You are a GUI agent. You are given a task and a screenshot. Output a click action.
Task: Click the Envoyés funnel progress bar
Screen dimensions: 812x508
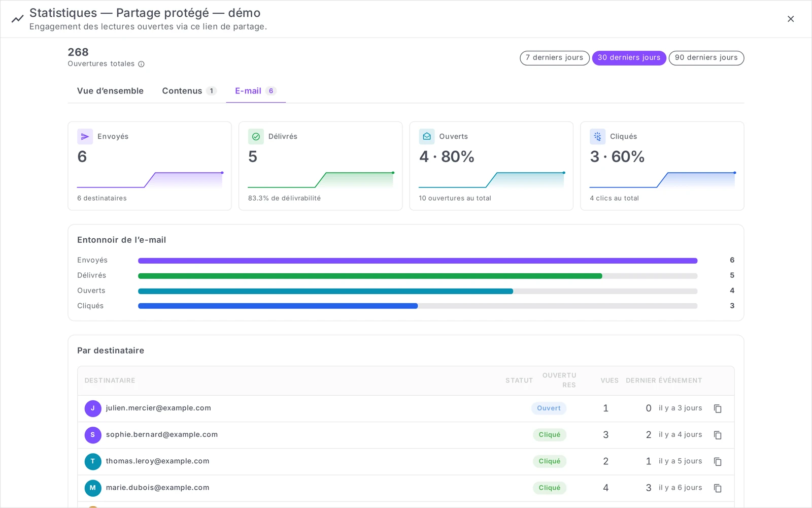(418, 261)
